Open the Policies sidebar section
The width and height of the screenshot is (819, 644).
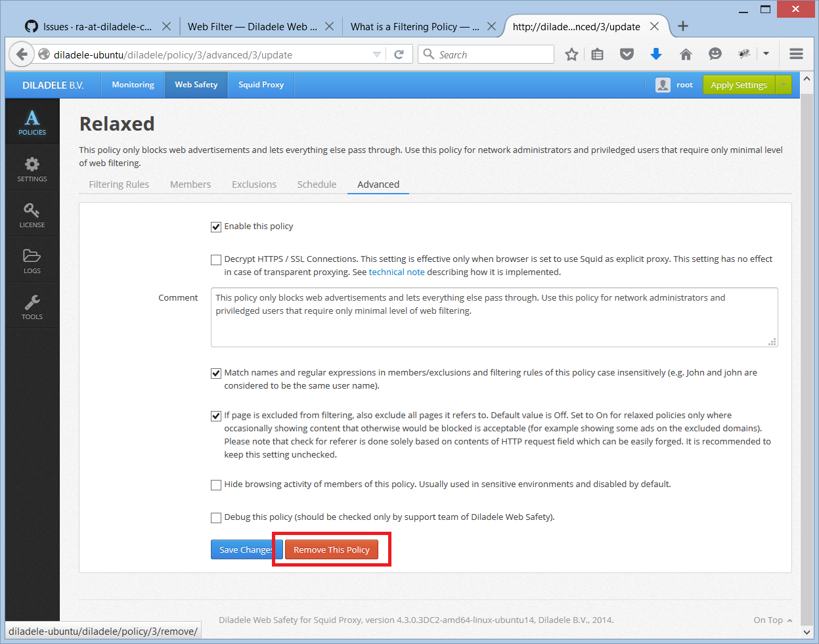[32, 122]
